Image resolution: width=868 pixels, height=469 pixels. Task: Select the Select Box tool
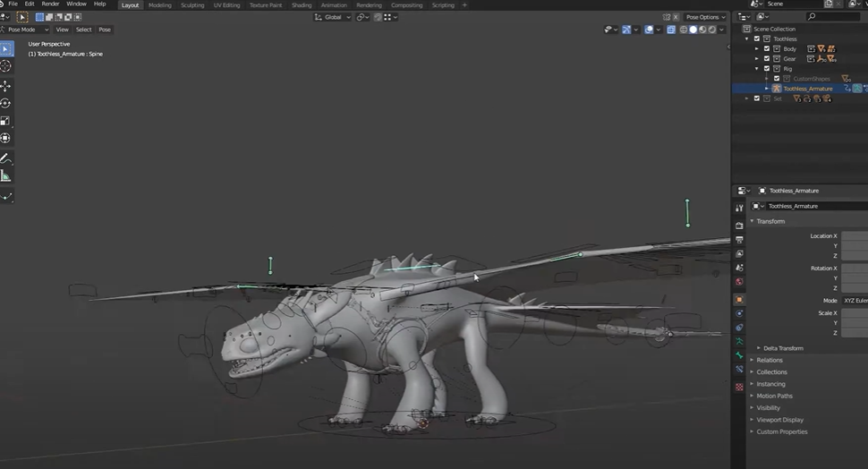click(6, 48)
